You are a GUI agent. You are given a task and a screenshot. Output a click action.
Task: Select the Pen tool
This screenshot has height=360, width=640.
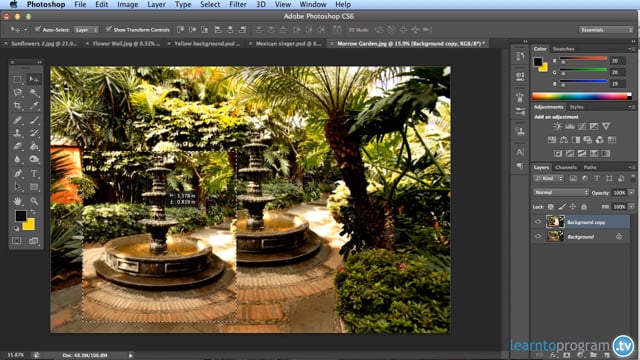[x=17, y=173]
